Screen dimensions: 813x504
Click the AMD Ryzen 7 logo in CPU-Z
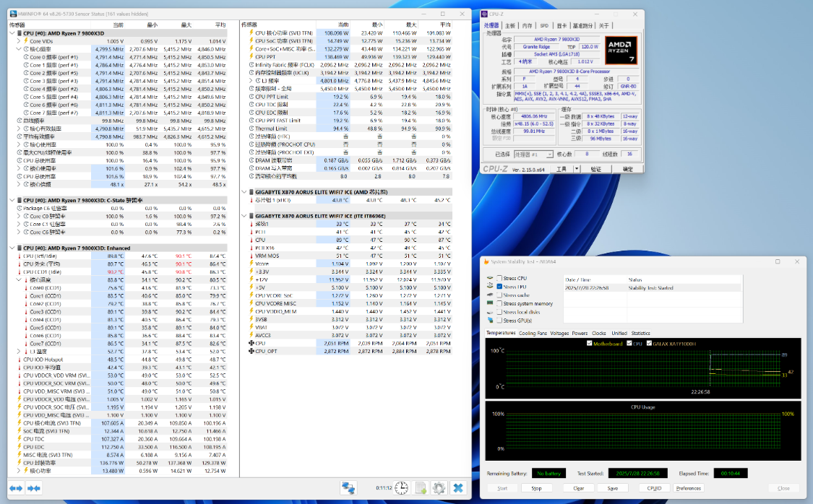click(x=621, y=50)
